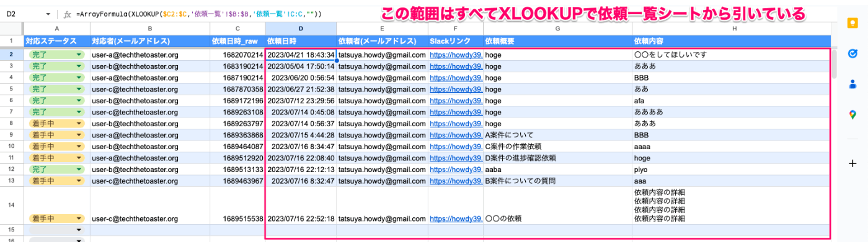868x242 pixels.
Task: Select the C案件の作業依頼 cell
Action: pos(557,146)
